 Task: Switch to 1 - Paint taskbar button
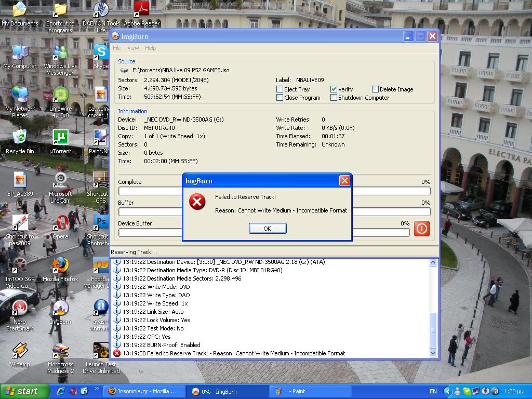pos(311,392)
